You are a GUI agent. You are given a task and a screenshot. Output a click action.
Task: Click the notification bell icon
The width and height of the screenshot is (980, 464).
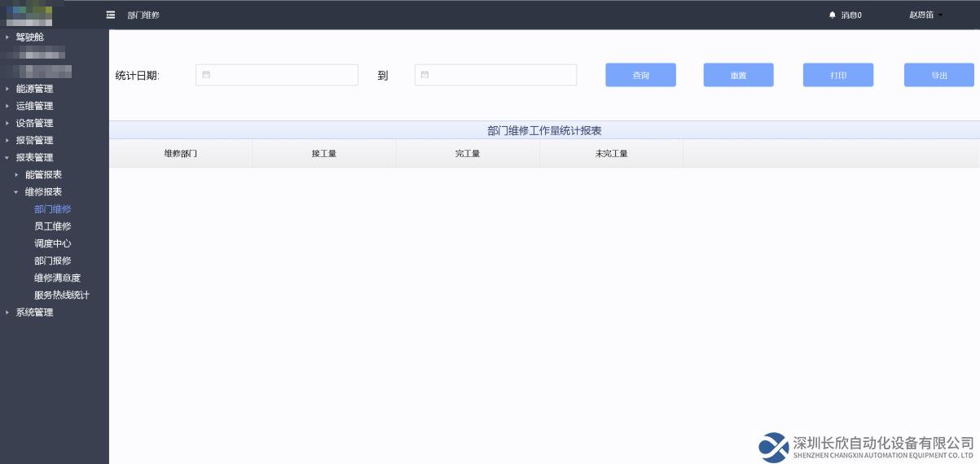pyautogui.click(x=832, y=15)
